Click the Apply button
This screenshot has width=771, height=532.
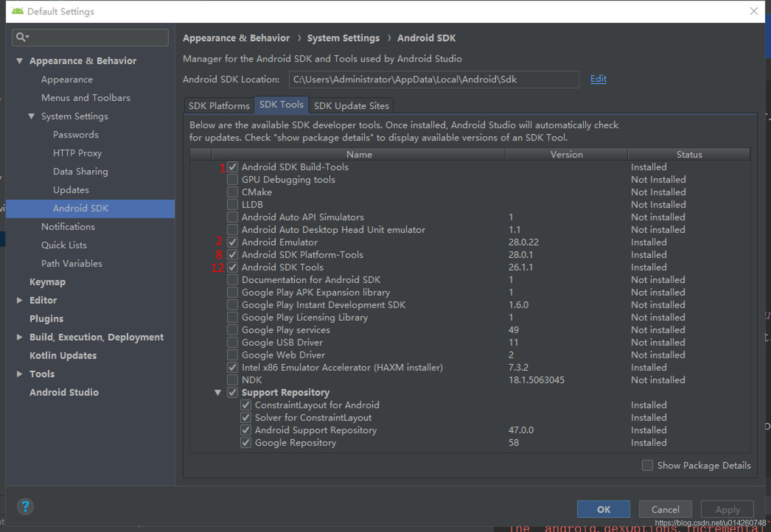point(727,509)
